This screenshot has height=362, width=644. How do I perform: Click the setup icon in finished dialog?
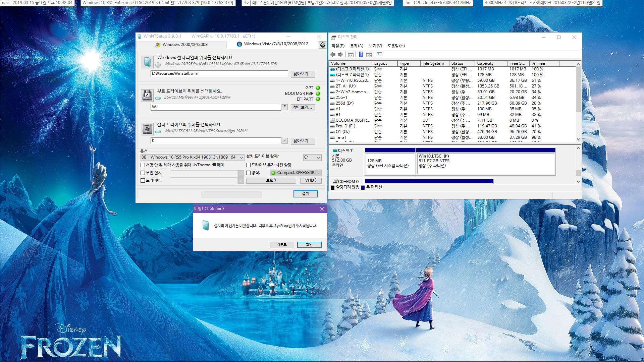(206, 226)
